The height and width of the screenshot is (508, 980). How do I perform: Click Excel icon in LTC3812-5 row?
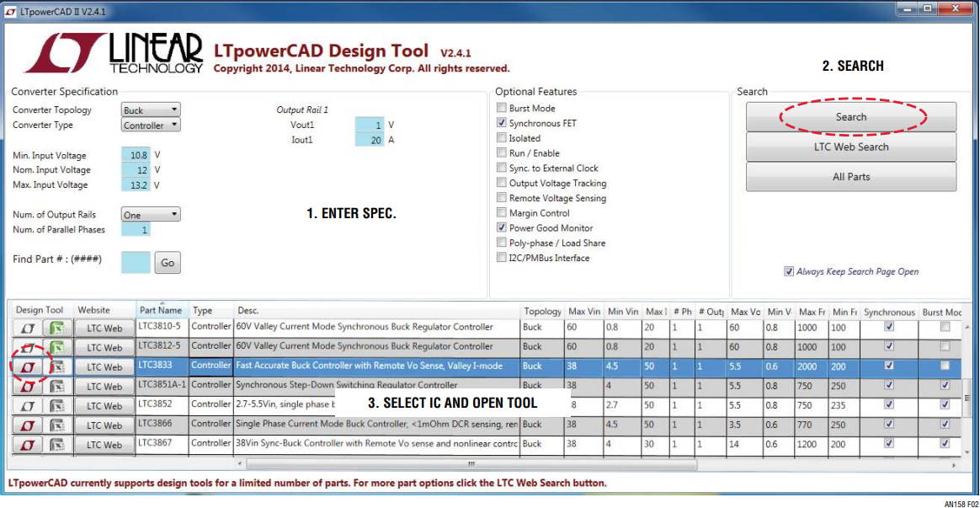57,347
